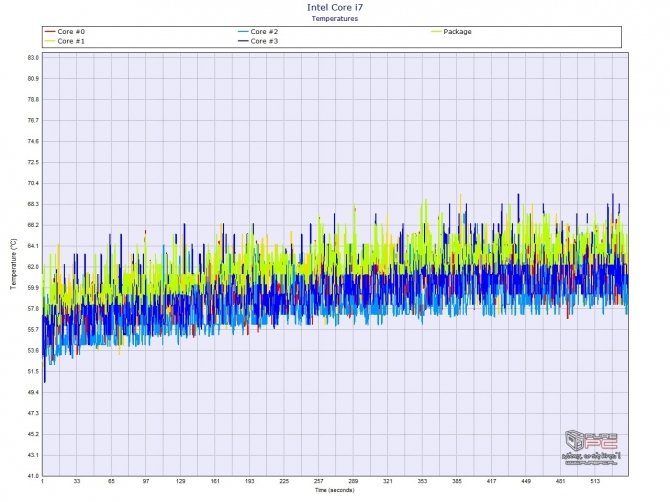670x502 pixels.
Task: Click the Temperatures subtitle
Action: (335, 18)
